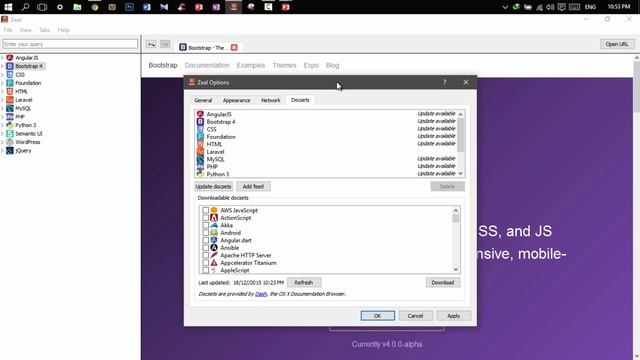Click the Apply button
The height and width of the screenshot is (360, 640).
point(453,316)
